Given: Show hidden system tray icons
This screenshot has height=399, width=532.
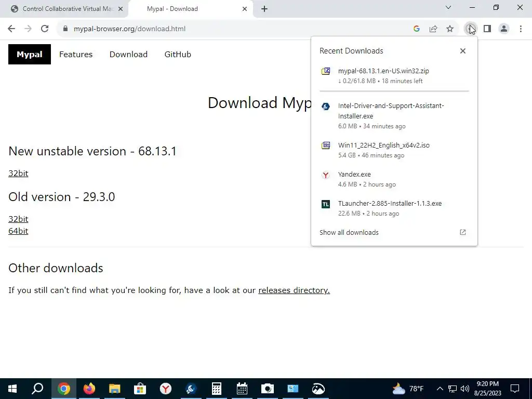Looking at the screenshot, I should pos(440,389).
